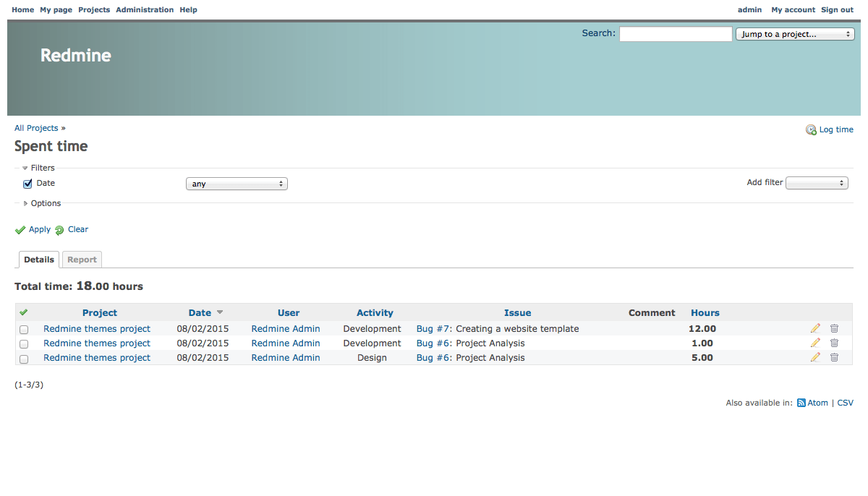
Task: Sort by the Project column header
Action: pos(100,313)
